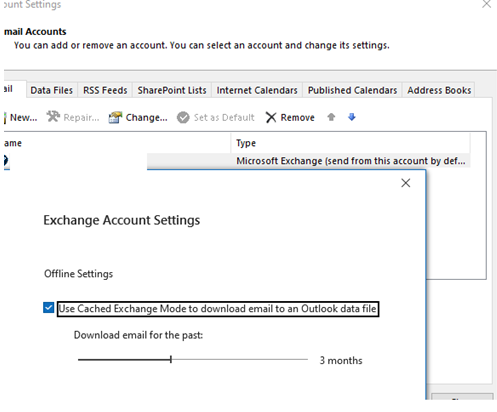
Task: Click the Type column header
Action: (x=351, y=143)
